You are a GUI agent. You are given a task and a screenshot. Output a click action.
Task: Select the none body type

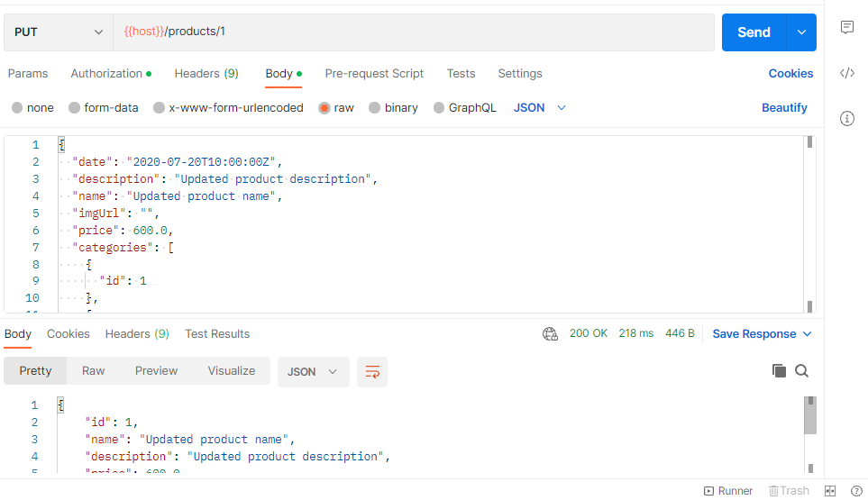pyautogui.click(x=32, y=108)
